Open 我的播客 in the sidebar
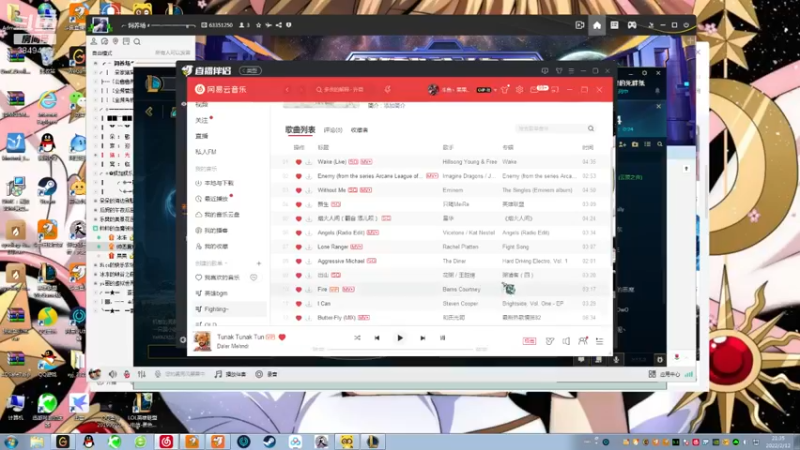Screen dimensions: 800x450 (212, 231)
